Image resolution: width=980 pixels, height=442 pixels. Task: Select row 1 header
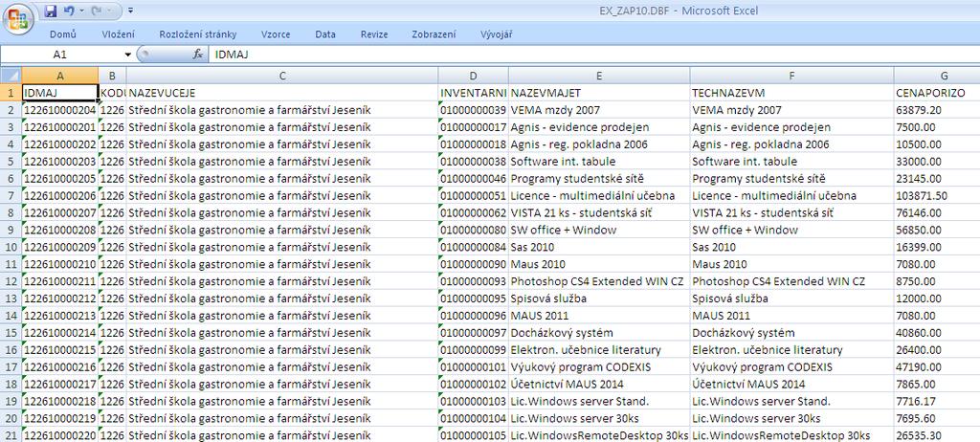pos(11,93)
